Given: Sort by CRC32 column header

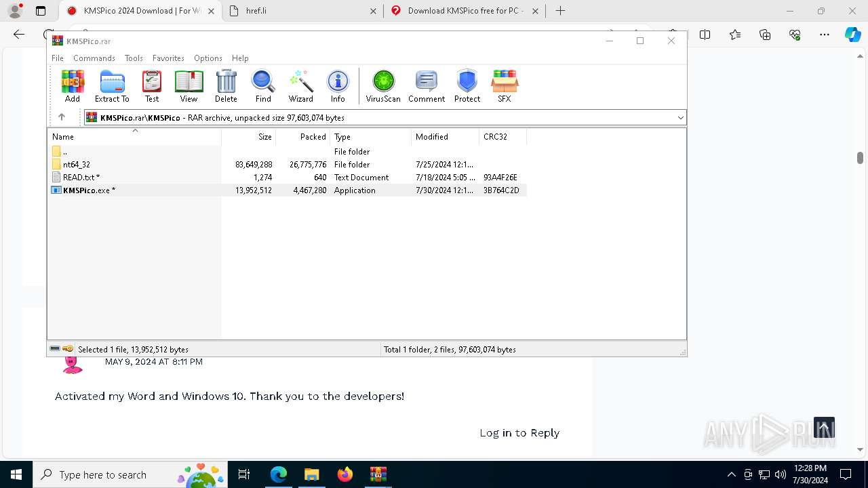Looking at the screenshot, I should [x=502, y=137].
